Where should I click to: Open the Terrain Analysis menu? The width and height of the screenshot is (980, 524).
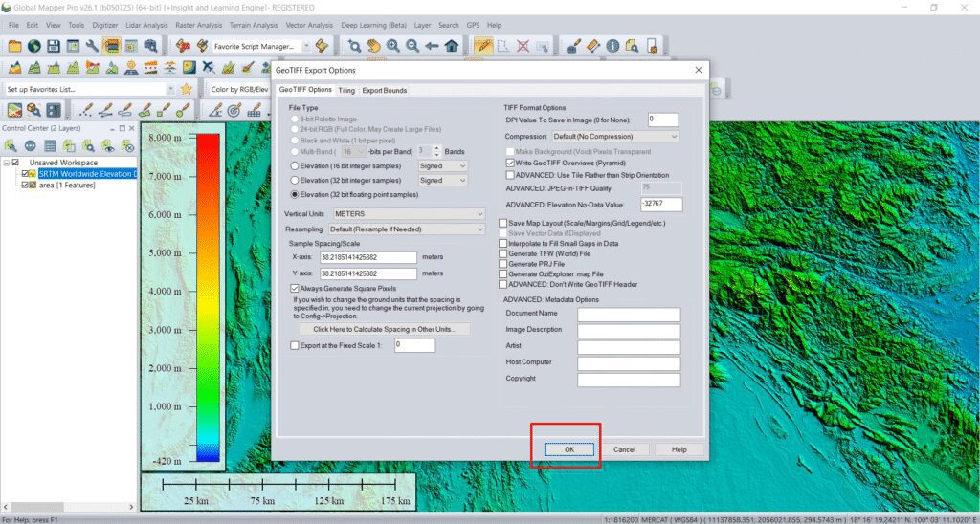[x=253, y=26]
